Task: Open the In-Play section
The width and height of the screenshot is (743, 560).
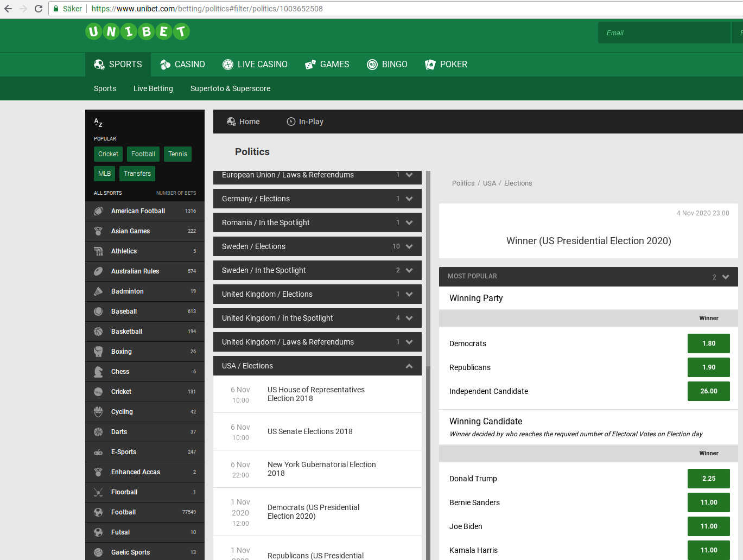Action: tap(305, 122)
